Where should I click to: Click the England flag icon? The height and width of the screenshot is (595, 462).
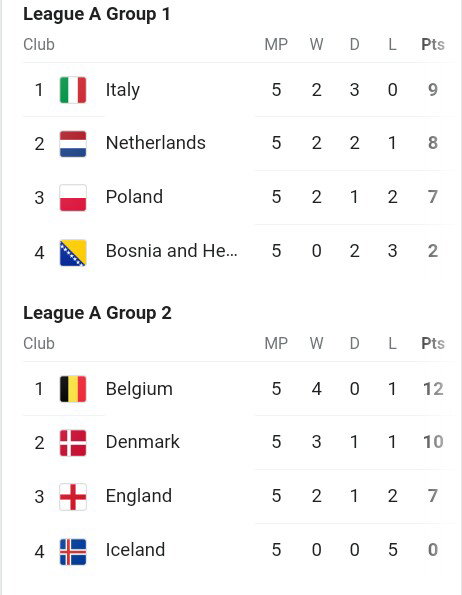pyautogui.click(x=73, y=497)
